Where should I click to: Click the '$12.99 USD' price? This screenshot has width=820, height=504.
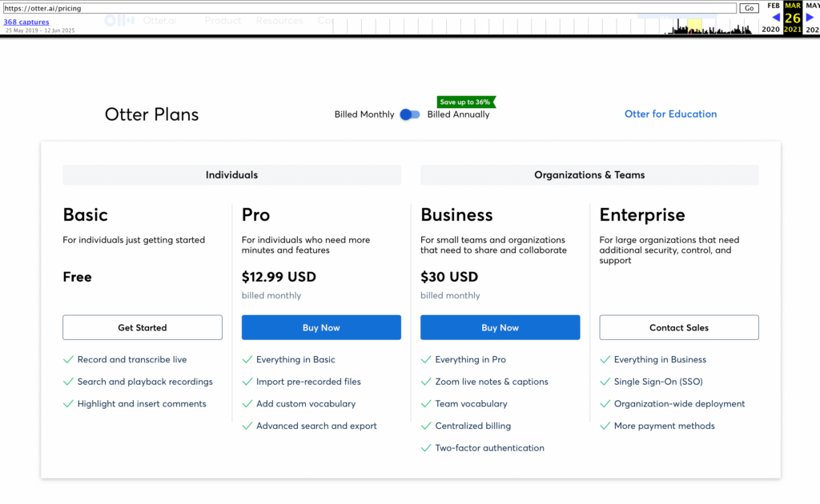tap(279, 277)
